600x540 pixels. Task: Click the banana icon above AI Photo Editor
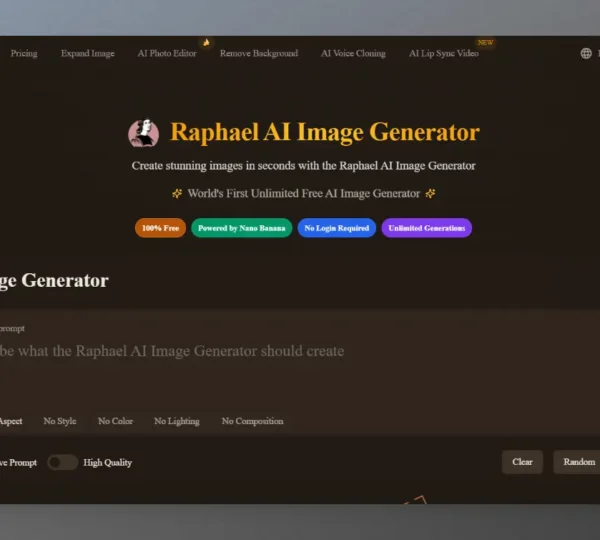pyautogui.click(x=206, y=42)
